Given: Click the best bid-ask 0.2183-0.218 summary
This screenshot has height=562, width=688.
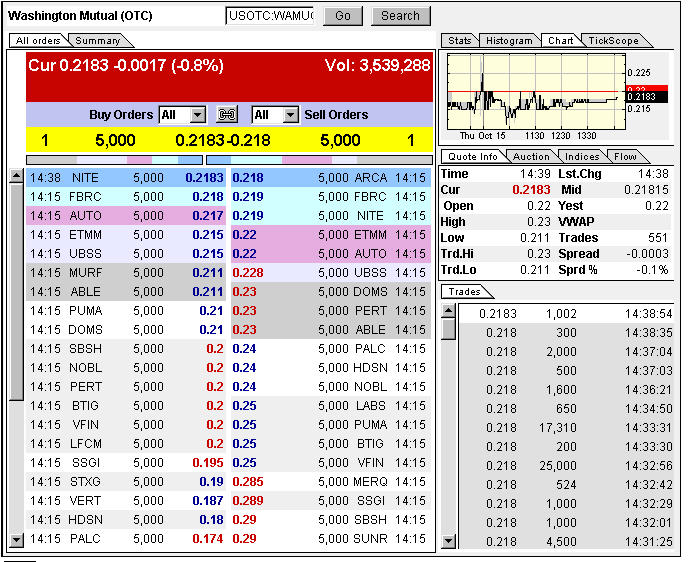Looking at the screenshot, I should pyautogui.click(x=223, y=140).
